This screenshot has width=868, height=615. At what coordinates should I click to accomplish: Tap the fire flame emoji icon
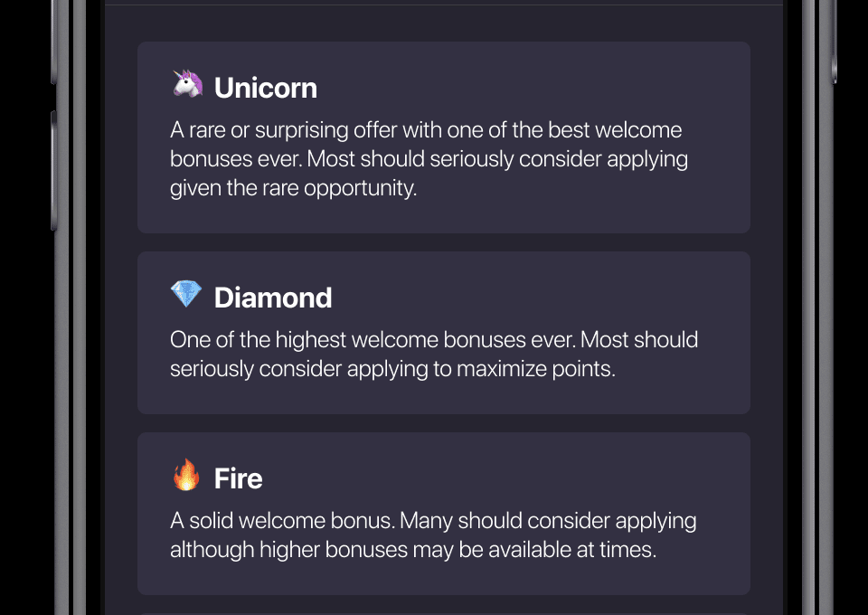186,475
